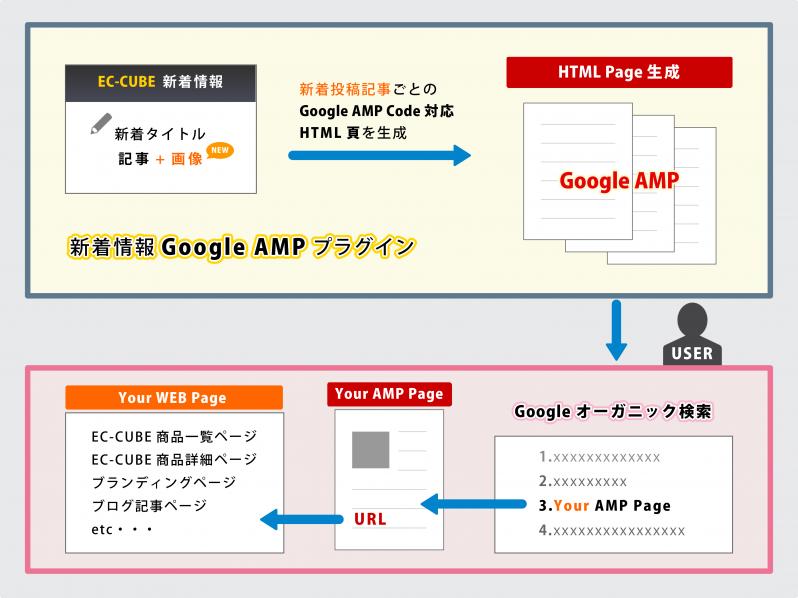Click the red Your AMP Page label
The height and width of the screenshot is (598, 798).
pos(389,394)
